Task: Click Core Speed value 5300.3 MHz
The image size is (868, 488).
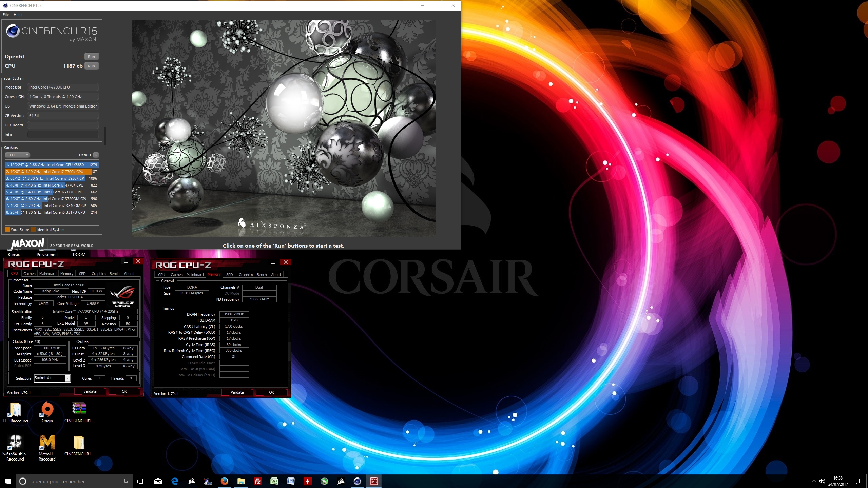Action: pyautogui.click(x=50, y=348)
